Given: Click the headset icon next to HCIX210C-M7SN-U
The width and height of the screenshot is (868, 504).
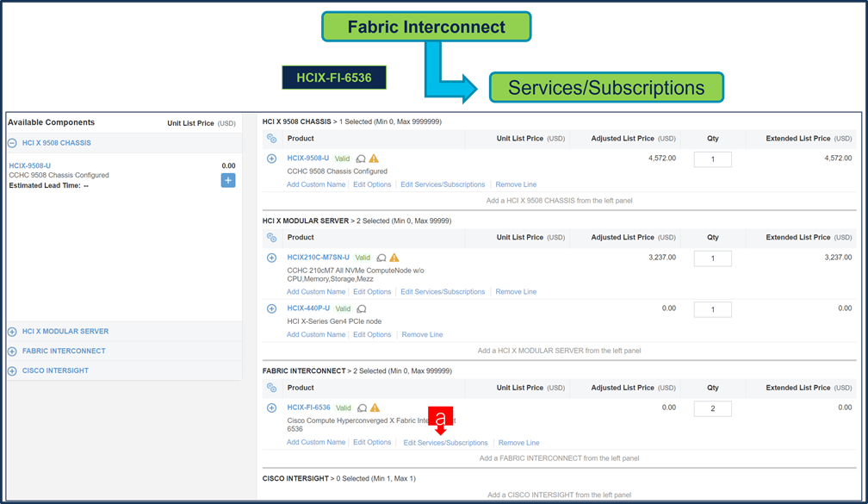Looking at the screenshot, I should click(381, 258).
